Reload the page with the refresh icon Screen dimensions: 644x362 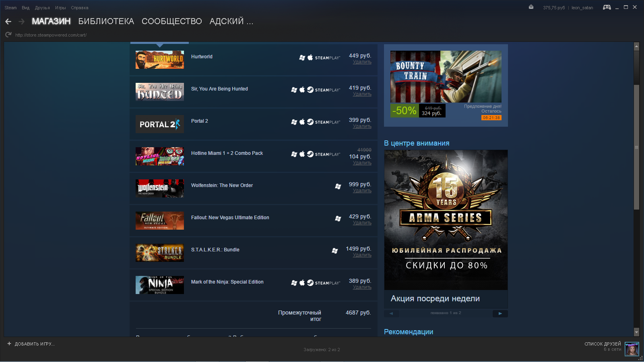8,35
